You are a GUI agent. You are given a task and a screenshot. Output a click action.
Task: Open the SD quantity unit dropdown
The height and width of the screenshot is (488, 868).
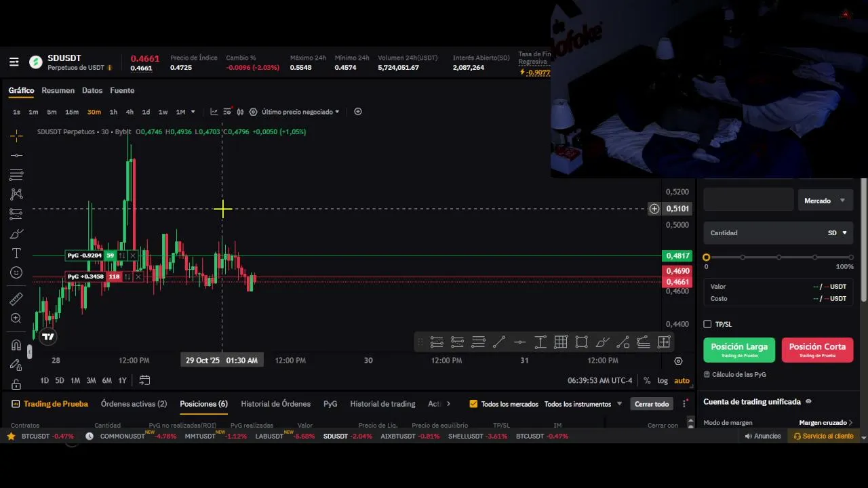pyautogui.click(x=838, y=233)
